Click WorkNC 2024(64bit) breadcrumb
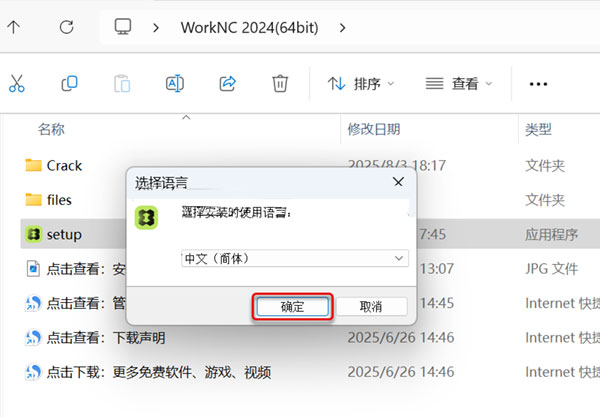 point(249,28)
